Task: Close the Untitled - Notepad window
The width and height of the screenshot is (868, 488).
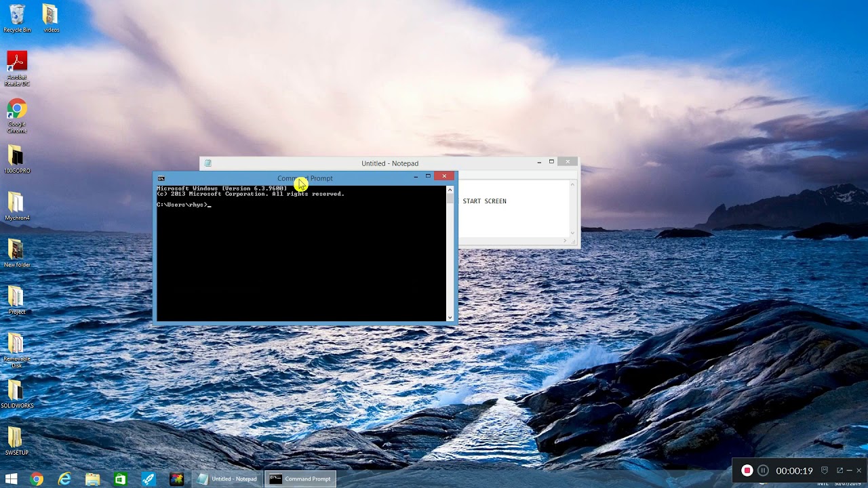Action: pos(568,162)
